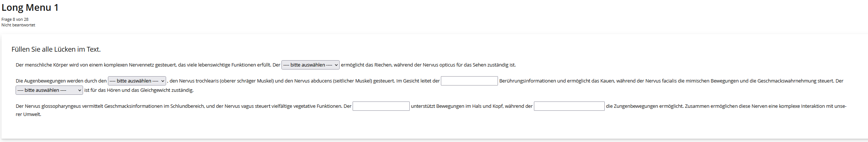Click the chevron arrow of the Augenbewegungen dropdown
The width and height of the screenshot is (868, 142).
coord(162,81)
